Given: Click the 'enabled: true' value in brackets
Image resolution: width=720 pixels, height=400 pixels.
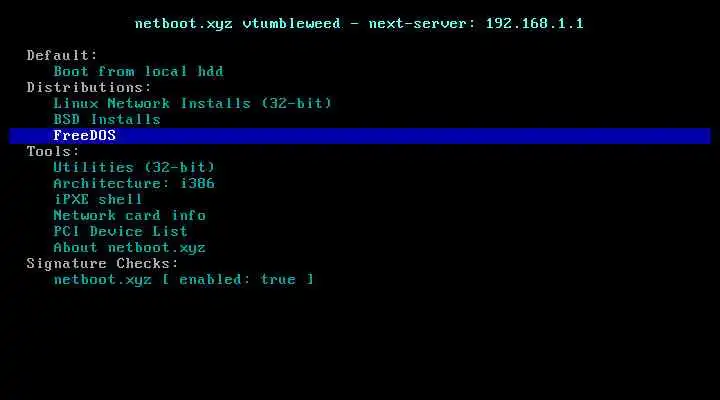Looking at the screenshot, I should [x=237, y=280].
